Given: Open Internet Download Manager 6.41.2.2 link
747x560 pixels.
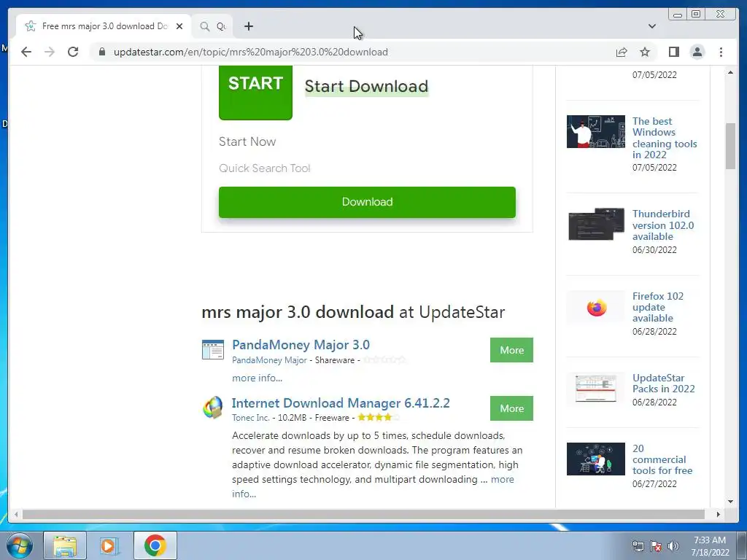Looking at the screenshot, I should [341, 402].
